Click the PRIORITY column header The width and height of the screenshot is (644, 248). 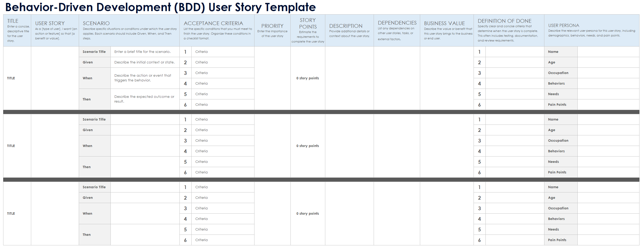pyautogui.click(x=272, y=30)
